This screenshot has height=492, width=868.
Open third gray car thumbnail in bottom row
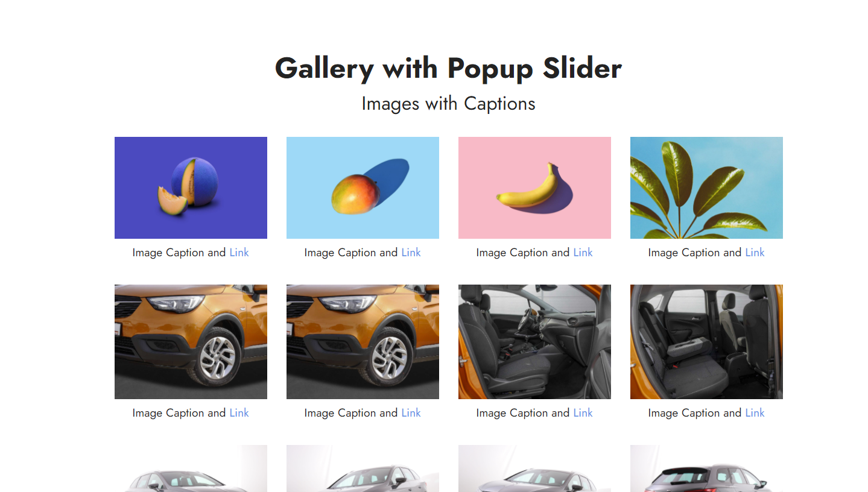point(534,468)
